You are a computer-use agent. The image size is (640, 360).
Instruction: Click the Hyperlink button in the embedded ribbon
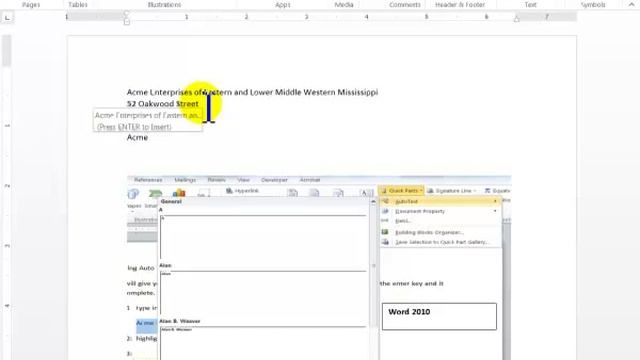(243, 191)
